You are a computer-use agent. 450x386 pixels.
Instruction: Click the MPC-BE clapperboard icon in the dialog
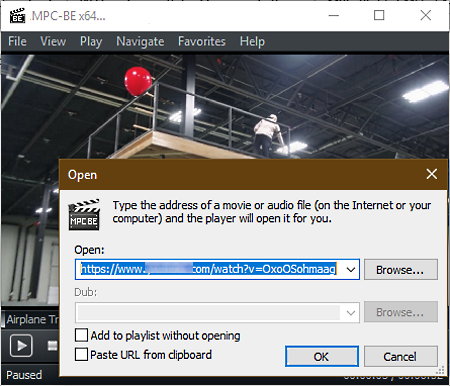coord(84,215)
